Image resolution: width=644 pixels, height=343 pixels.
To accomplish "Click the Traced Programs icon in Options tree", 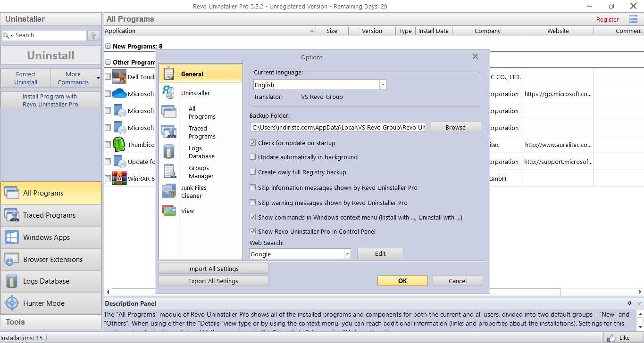I will pyautogui.click(x=168, y=131).
